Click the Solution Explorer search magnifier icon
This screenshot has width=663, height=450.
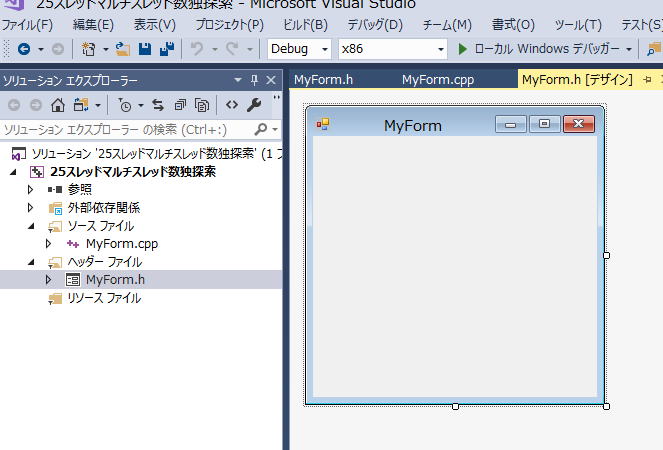[261, 129]
